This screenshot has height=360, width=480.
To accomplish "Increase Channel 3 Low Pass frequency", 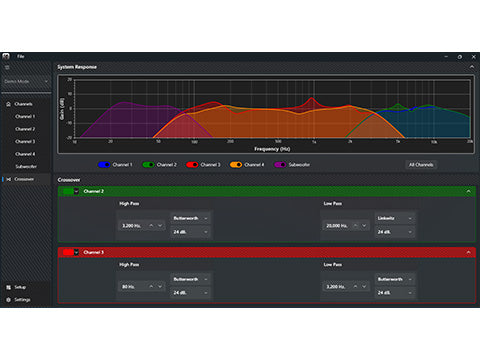I will (356, 287).
